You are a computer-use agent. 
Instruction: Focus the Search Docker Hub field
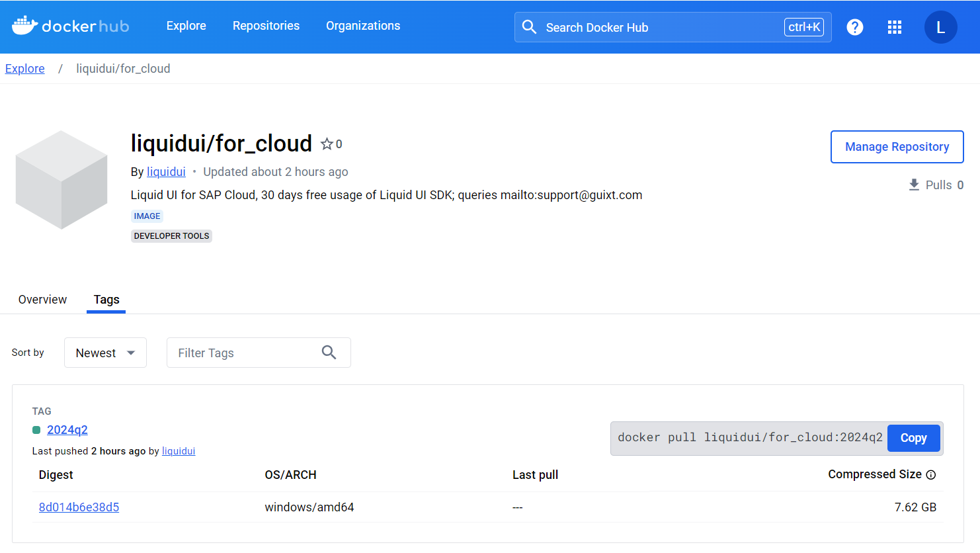(673, 27)
